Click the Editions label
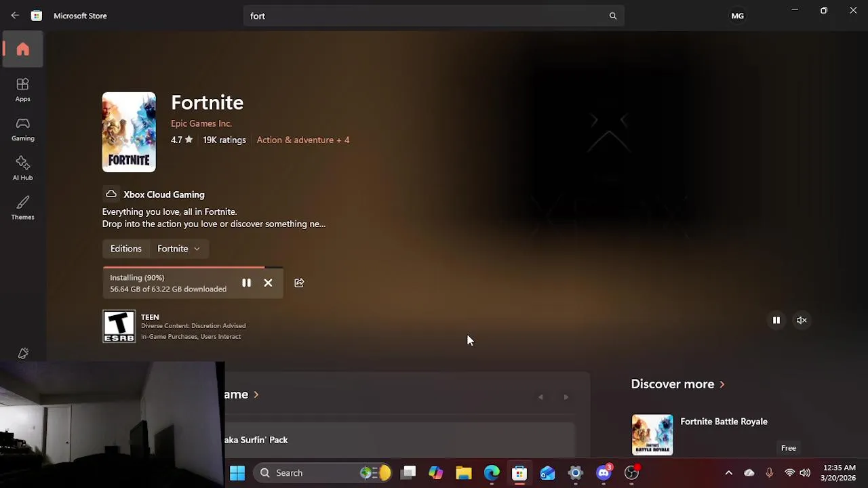The image size is (868, 488). point(126,249)
